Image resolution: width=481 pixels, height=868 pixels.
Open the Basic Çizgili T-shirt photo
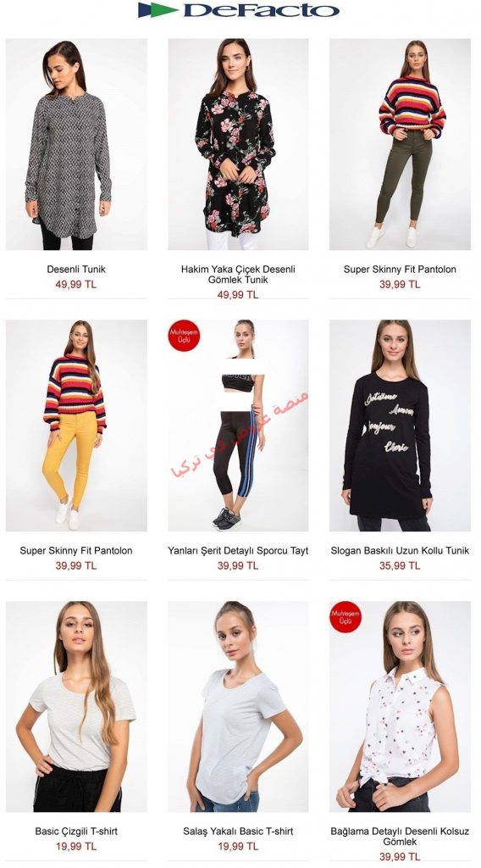(76, 707)
